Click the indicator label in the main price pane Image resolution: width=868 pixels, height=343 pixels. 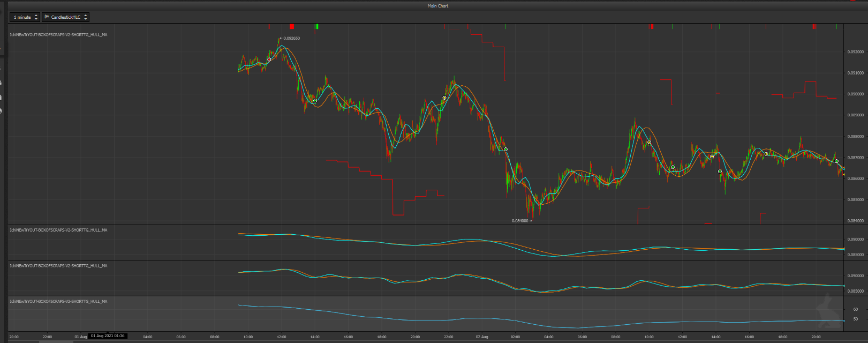(58, 35)
